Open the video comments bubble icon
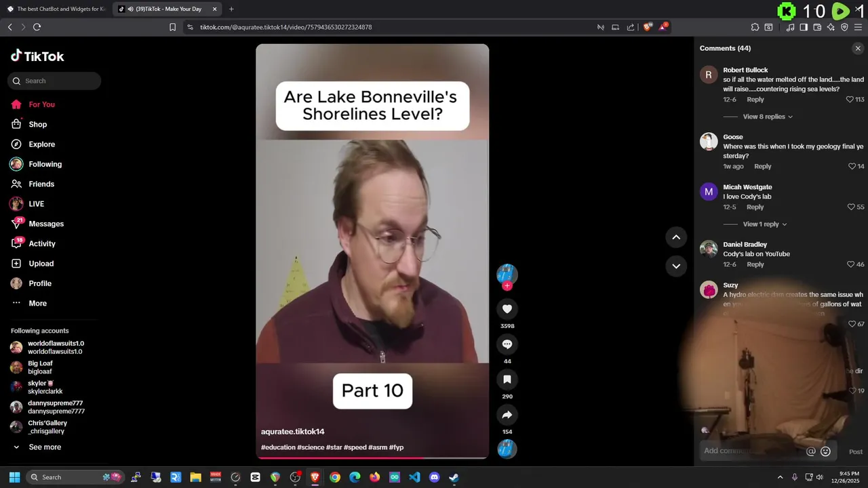This screenshot has height=488, width=868. (507, 344)
